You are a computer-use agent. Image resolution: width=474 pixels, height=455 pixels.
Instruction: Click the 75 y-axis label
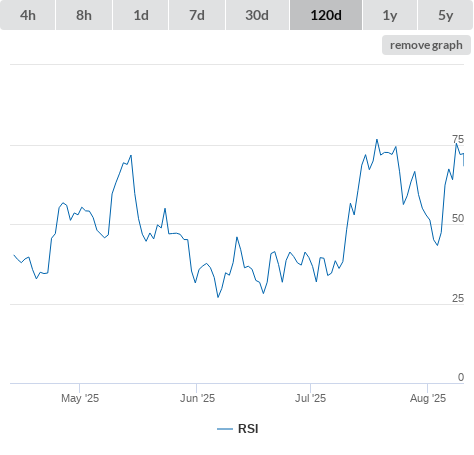click(x=458, y=139)
